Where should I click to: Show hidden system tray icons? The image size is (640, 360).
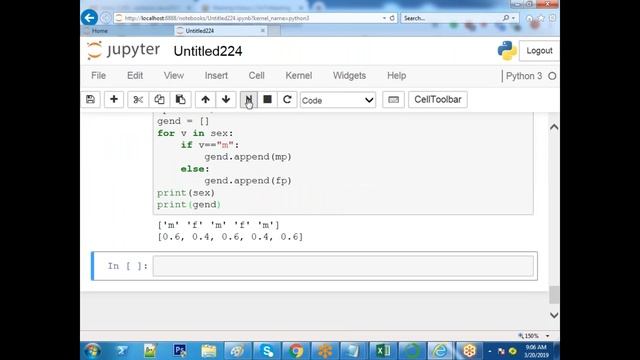[x=490, y=351]
